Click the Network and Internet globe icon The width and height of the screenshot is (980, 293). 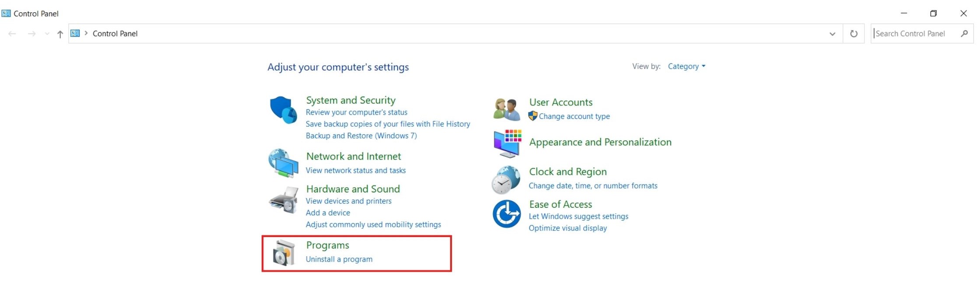(x=283, y=163)
